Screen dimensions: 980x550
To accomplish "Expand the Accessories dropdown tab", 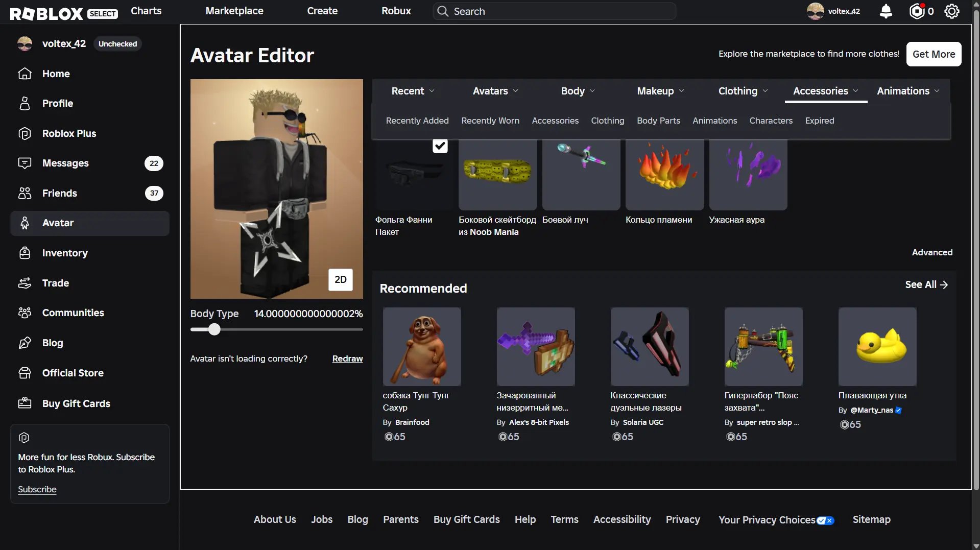I will click(x=826, y=91).
